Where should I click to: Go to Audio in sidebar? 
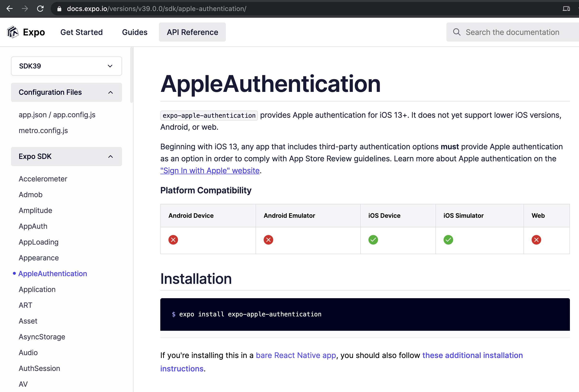(x=28, y=353)
